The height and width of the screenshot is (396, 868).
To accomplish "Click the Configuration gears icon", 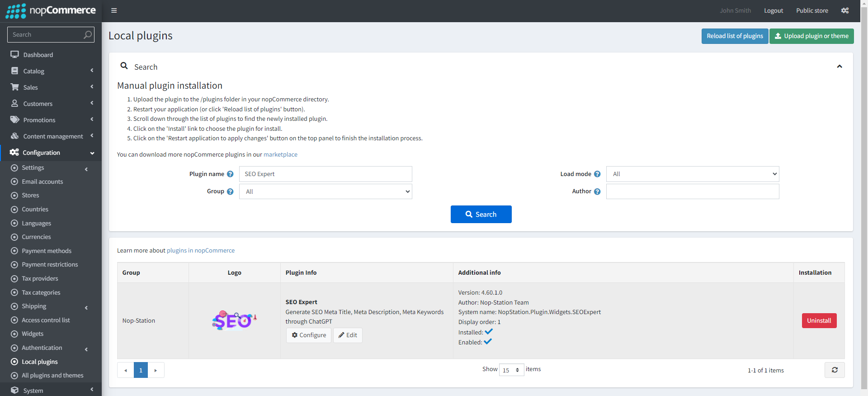I will [x=14, y=152].
